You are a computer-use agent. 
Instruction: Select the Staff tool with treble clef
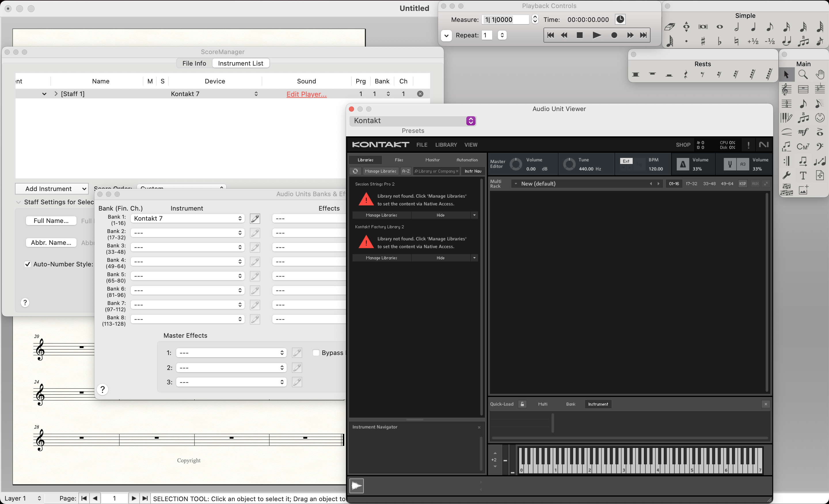pos(786,89)
